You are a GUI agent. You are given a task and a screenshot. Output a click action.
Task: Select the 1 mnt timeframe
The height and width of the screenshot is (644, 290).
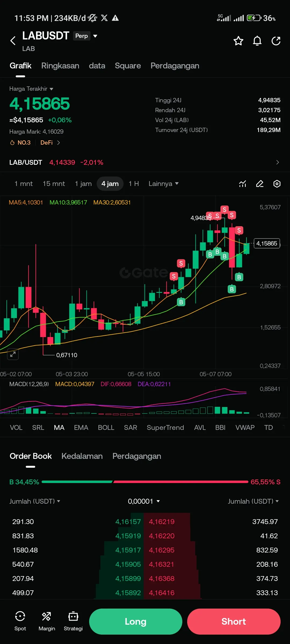tap(24, 184)
